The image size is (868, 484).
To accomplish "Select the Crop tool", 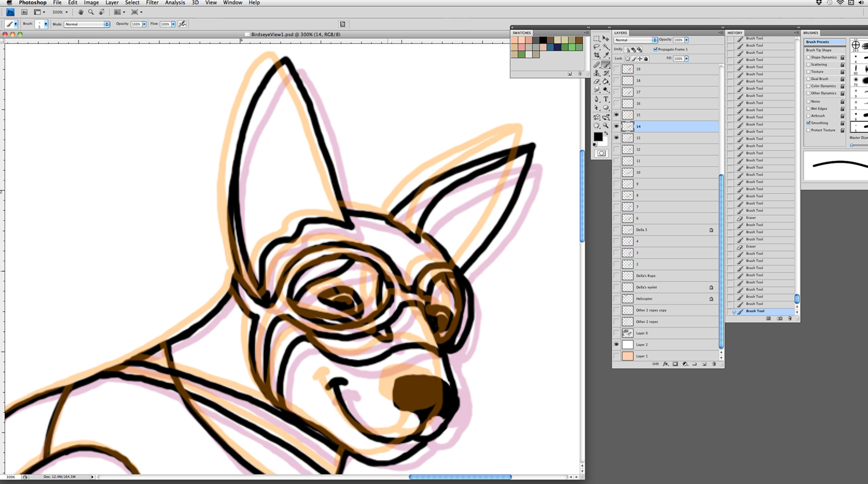I will point(596,55).
